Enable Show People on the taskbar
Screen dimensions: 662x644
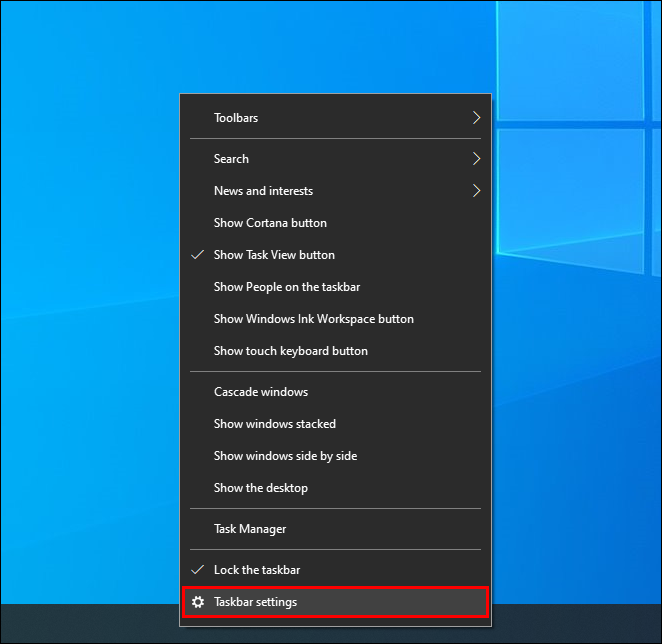(286, 287)
